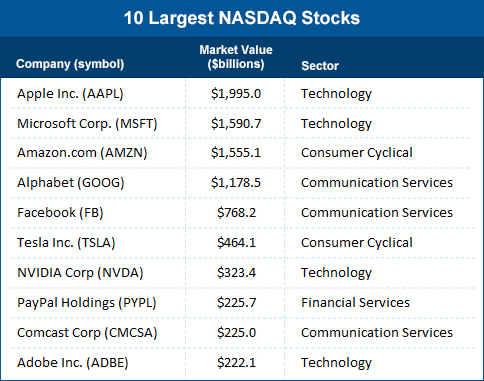This screenshot has width=484, height=381.
Task: Click the $222.1 market value cell
Action: 236,363
